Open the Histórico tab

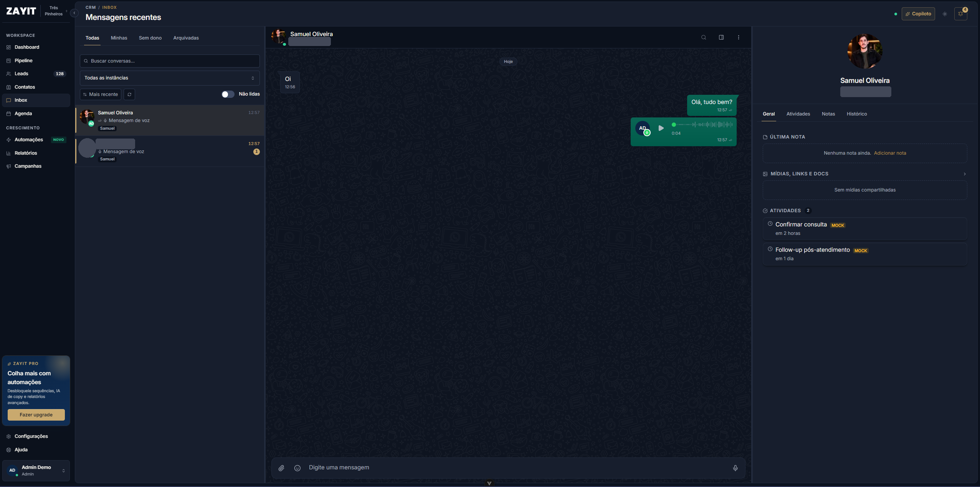click(x=857, y=114)
